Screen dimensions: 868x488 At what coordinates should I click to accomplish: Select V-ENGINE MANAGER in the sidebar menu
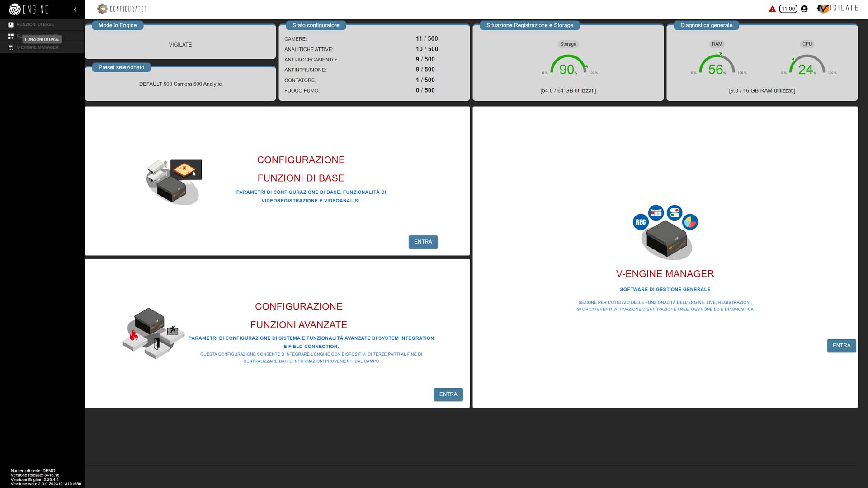pos(38,47)
